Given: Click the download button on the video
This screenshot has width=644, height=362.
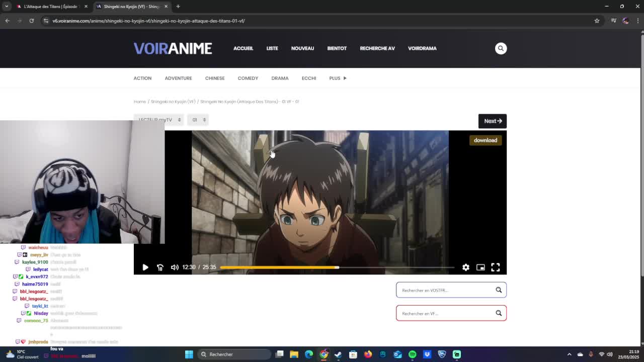Looking at the screenshot, I should [x=485, y=140].
